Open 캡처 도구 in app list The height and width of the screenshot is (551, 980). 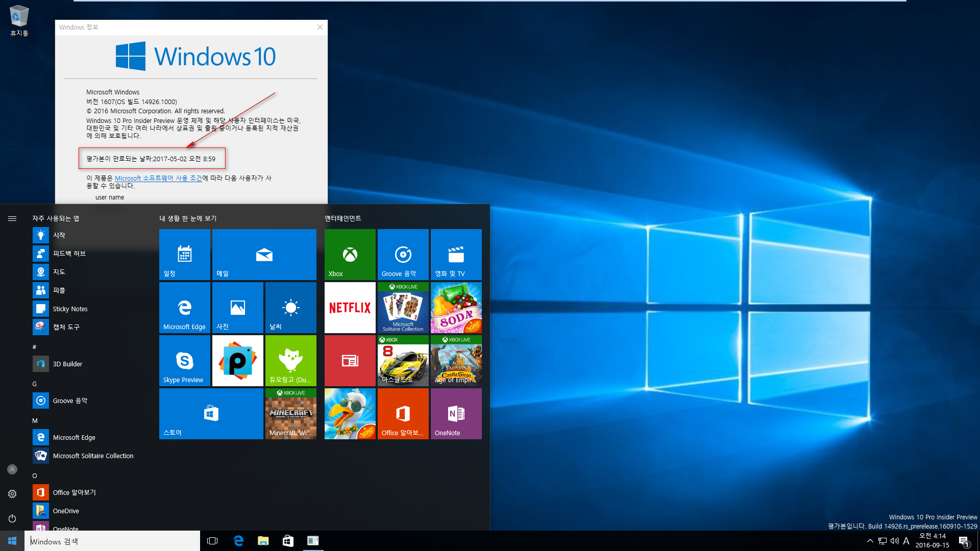(x=92, y=327)
